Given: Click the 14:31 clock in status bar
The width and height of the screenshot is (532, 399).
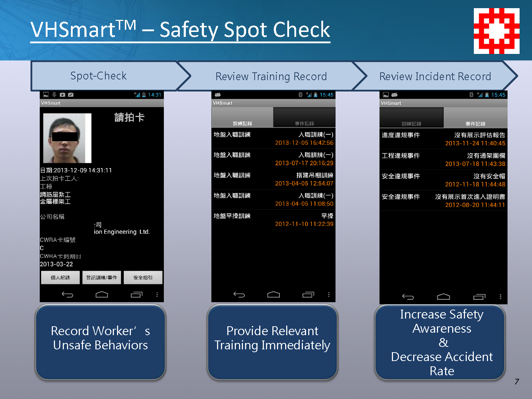Looking at the screenshot, I should 155,95.
